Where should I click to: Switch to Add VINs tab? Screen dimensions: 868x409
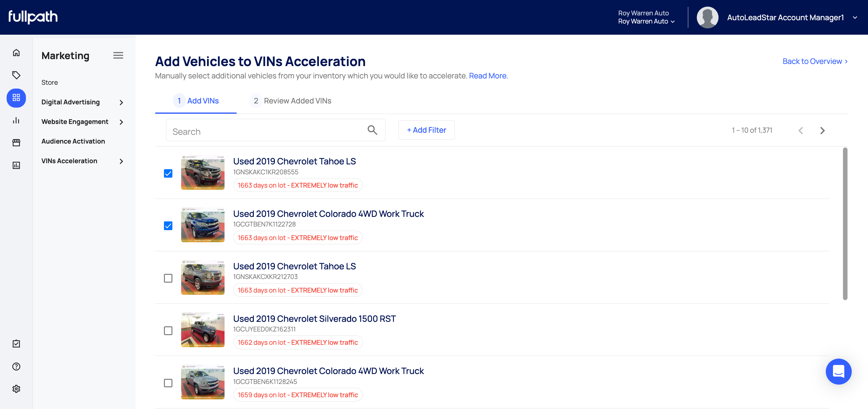pos(196,101)
